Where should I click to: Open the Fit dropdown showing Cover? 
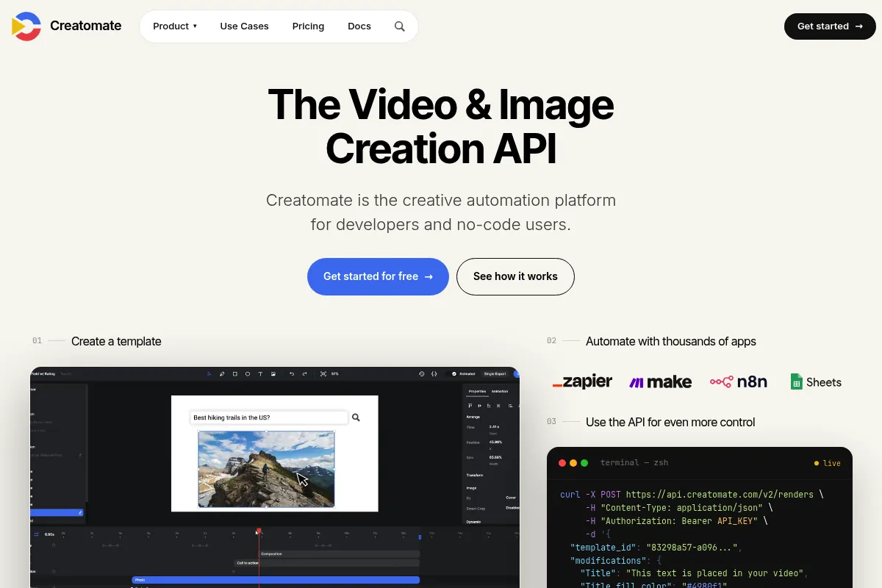click(511, 498)
